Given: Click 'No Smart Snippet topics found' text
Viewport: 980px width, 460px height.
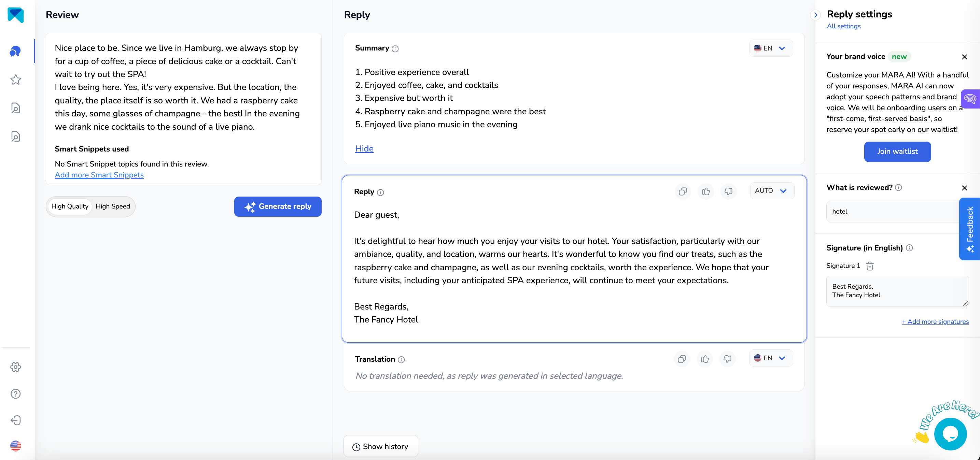Looking at the screenshot, I should [x=131, y=164].
